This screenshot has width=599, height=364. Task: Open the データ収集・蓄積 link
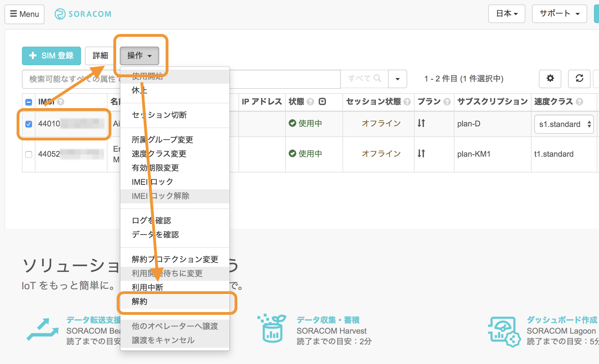coord(328,320)
